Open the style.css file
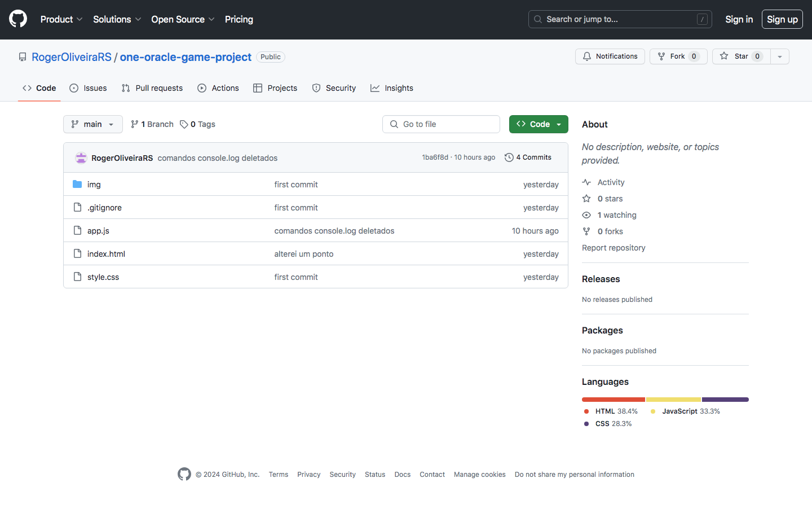Image resolution: width=812 pixels, height=513 pixels. pos(103,277)
